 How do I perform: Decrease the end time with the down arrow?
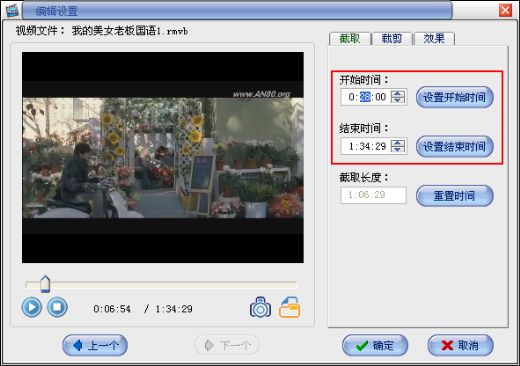(398, 149)
